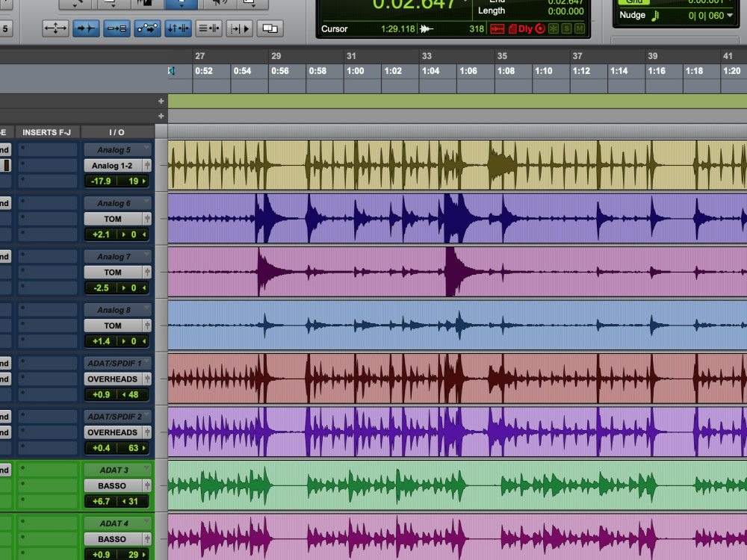Click the green M mute indicator

(580, 28)
